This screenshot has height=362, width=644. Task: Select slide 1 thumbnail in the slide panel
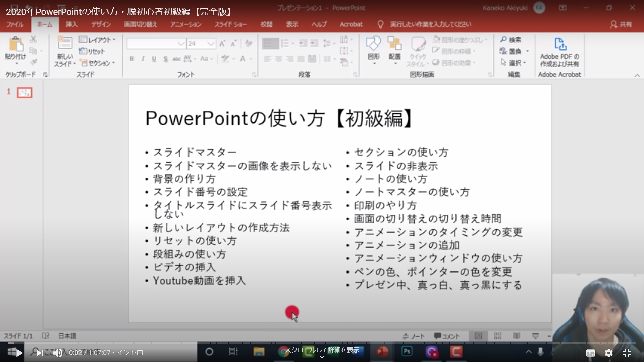[x=24, y=93]
